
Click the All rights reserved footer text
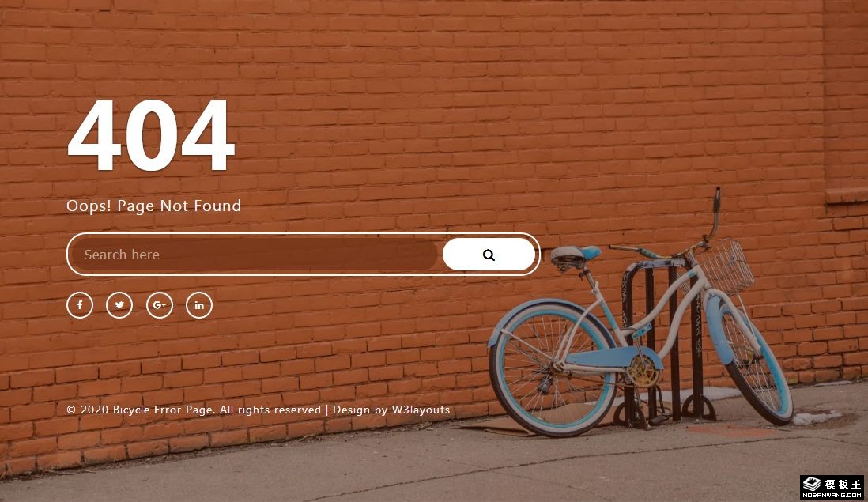pos(270,410)
